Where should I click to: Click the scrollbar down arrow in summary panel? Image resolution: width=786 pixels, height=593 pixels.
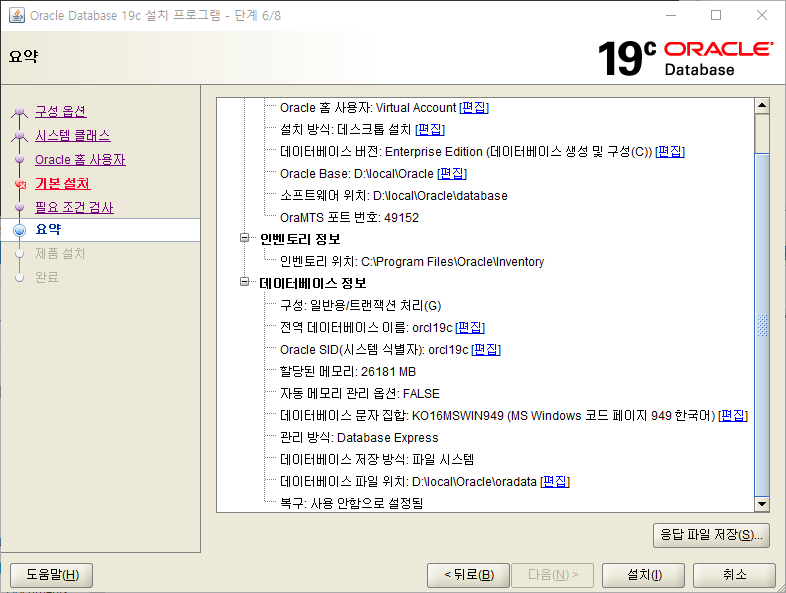[762, 504]
